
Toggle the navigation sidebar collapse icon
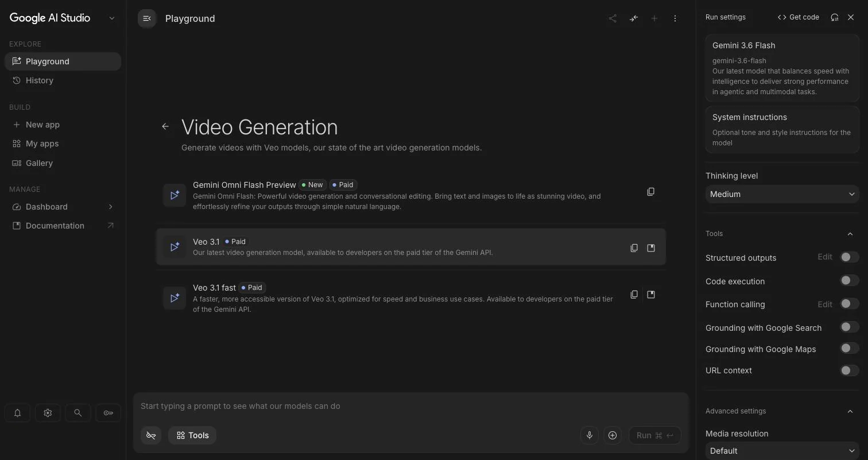coord(147,18)
